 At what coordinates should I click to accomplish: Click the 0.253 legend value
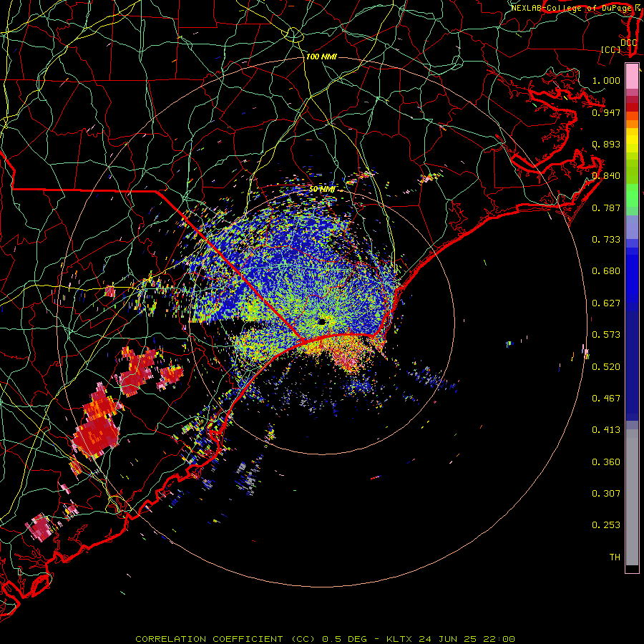point(606,525)
